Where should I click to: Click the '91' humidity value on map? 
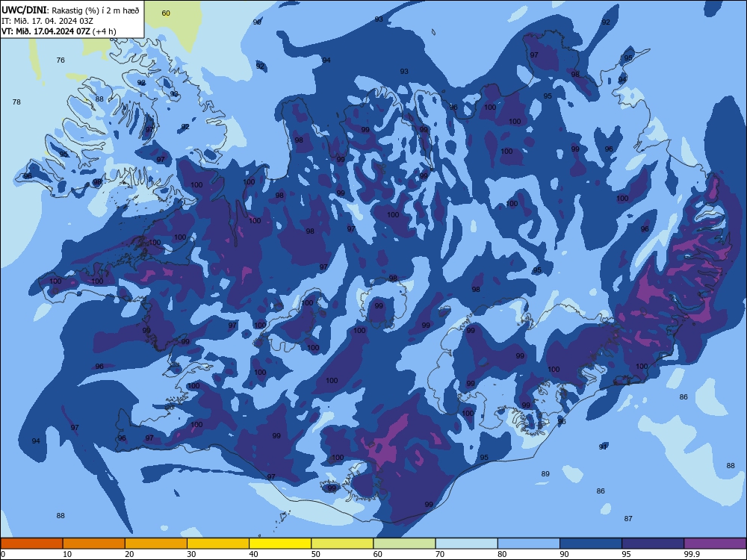[603, 447]
